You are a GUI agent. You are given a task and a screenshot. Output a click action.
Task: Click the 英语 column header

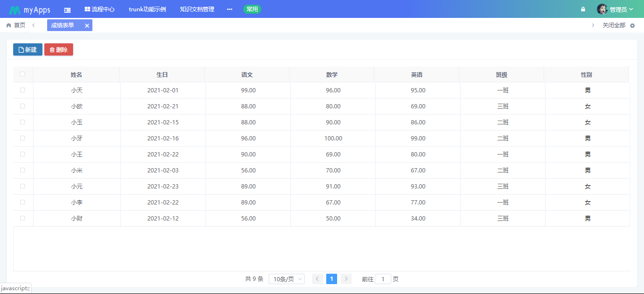pyautogui.click(x=417, y=74)
